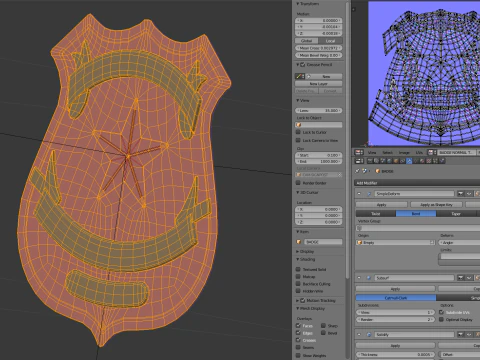
Task: Enable Render Border checkbox
Action: [298, 183]
